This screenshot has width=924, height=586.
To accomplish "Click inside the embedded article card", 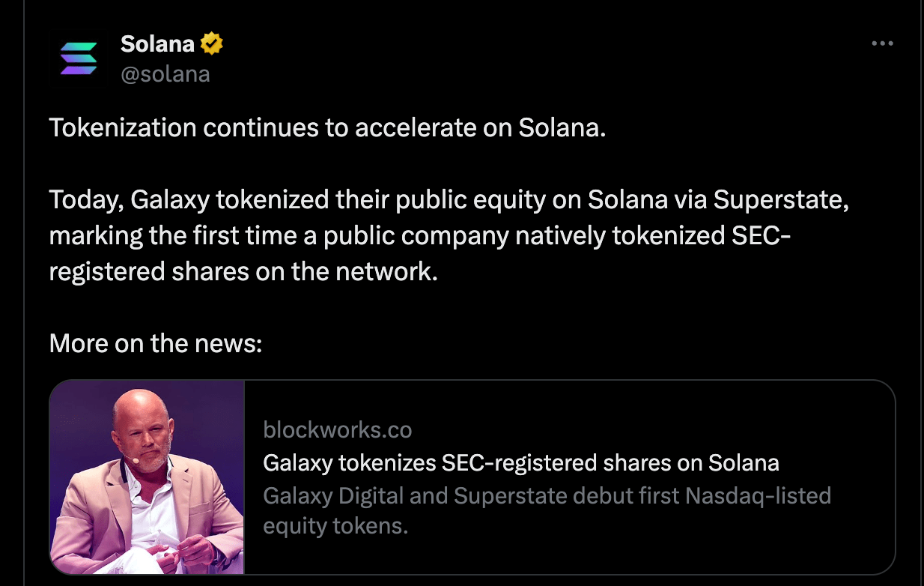I will click(569, 477).
